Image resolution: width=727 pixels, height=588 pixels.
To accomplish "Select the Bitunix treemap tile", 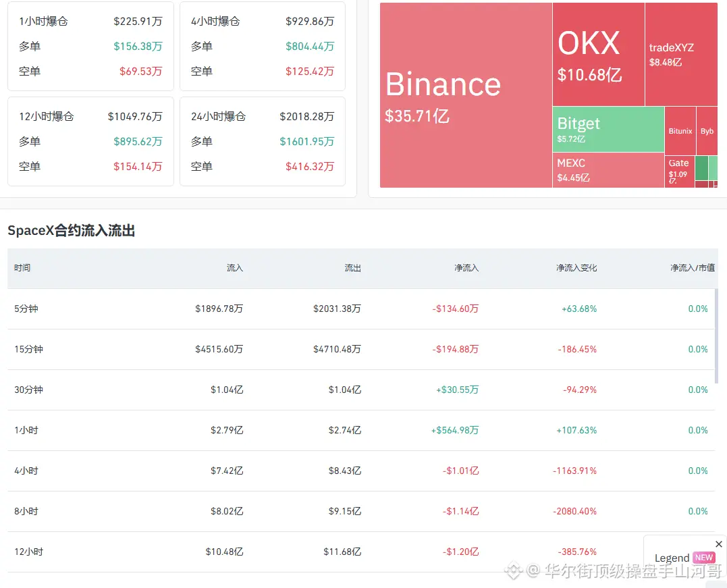I will 680,131.
